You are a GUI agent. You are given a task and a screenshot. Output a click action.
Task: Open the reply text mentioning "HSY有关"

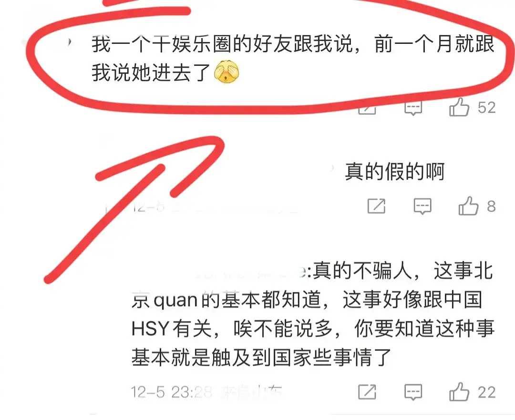pos(312,314)
